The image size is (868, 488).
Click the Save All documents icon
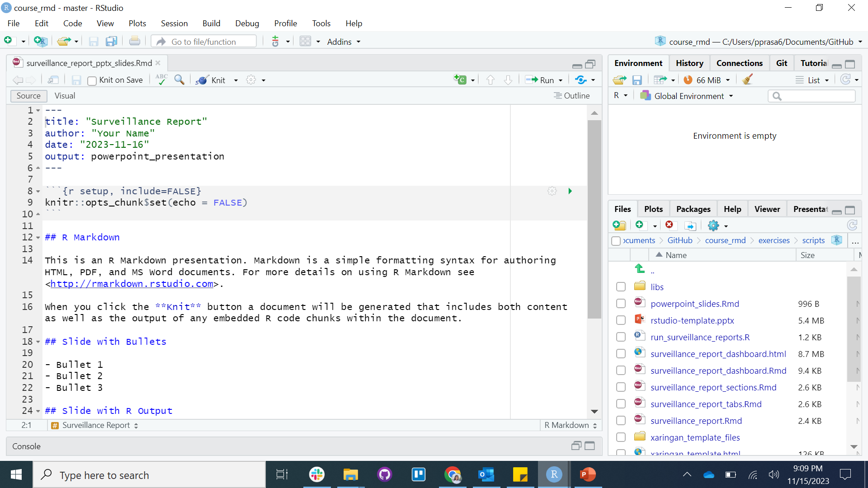point(111,41)
